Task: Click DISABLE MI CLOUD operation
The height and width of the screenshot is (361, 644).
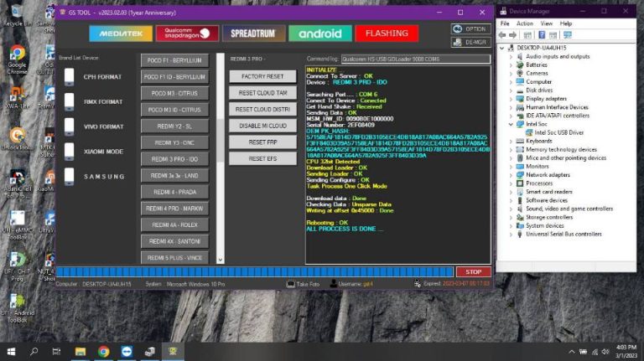Action: (x=262, y=126)
